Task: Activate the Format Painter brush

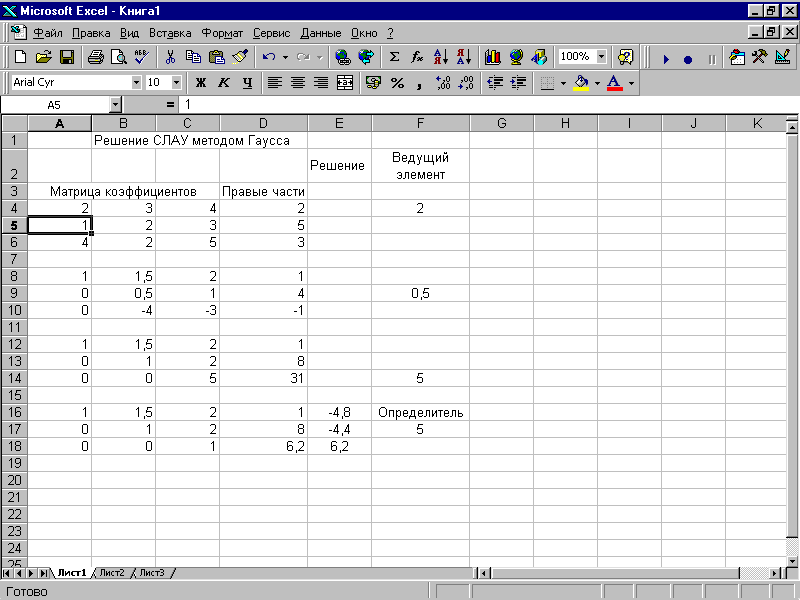Action: pyautogui.click(x=240, y=57)
